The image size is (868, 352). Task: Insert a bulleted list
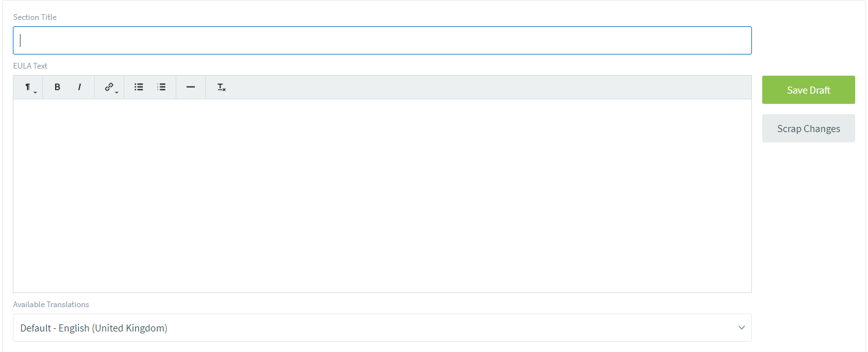[138, 87]
